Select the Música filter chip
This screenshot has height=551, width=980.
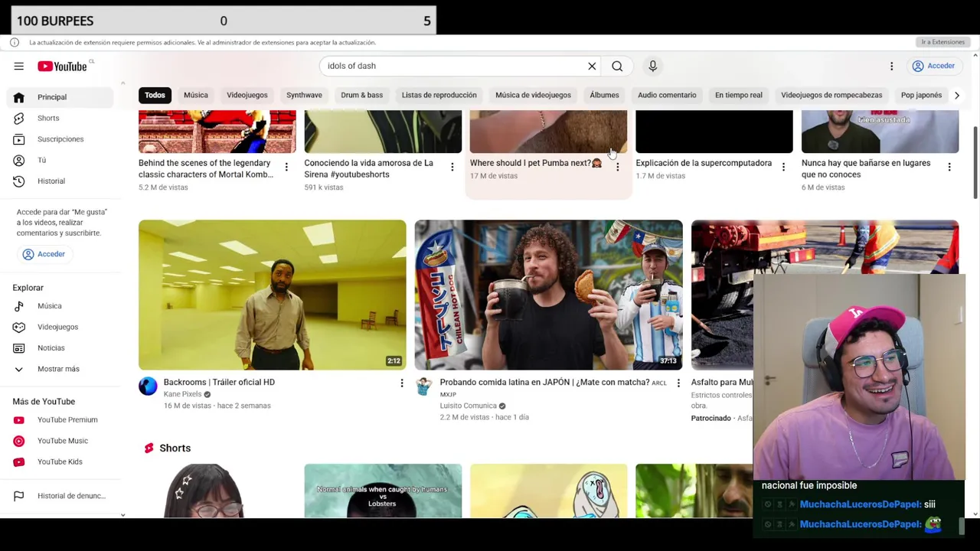coord(195,95)
